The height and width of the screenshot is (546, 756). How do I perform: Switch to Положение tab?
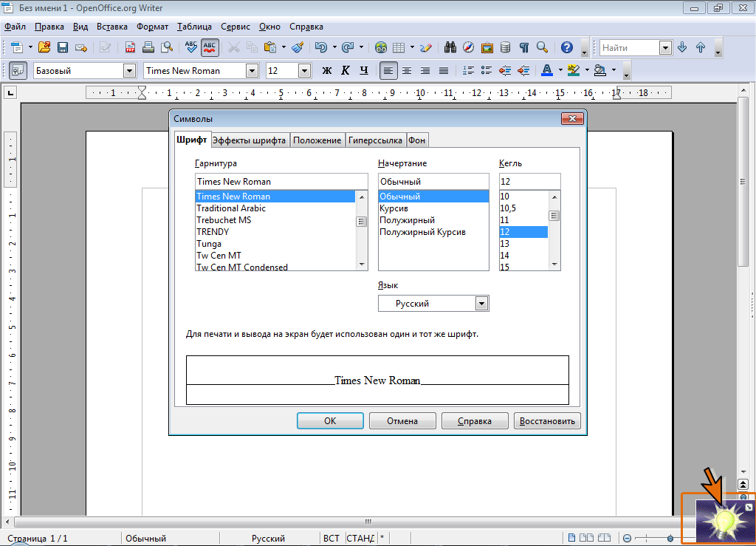317,140
